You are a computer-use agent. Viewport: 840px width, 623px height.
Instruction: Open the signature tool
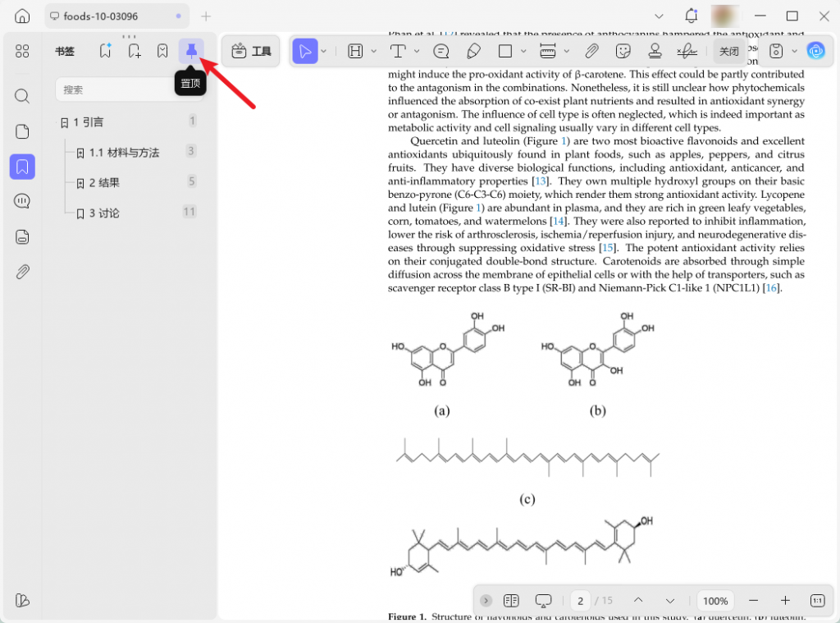tap(687, 51)
